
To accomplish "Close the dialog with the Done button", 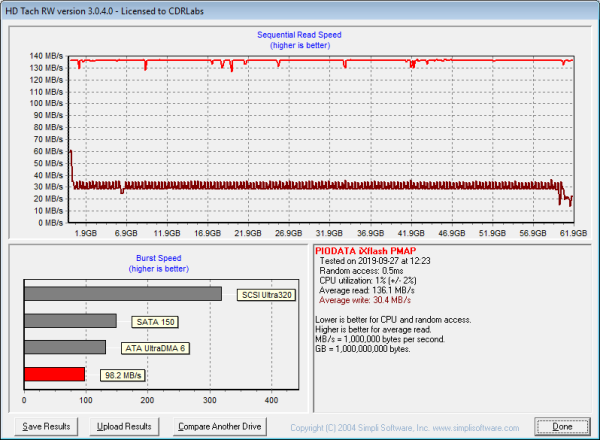I will tap(562, 426).
